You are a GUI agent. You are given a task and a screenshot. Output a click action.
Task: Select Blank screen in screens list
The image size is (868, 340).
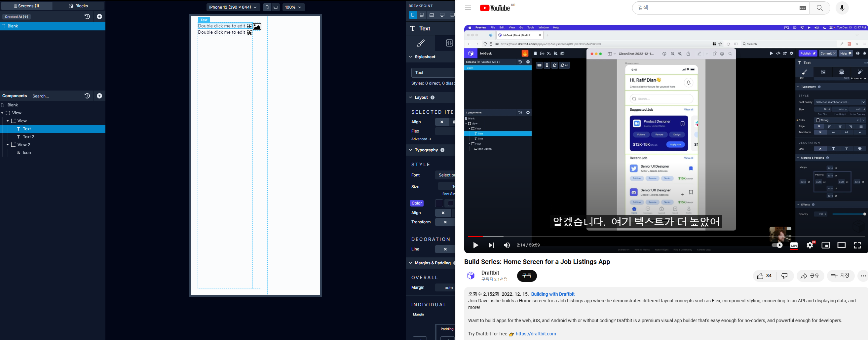[53, 26]
